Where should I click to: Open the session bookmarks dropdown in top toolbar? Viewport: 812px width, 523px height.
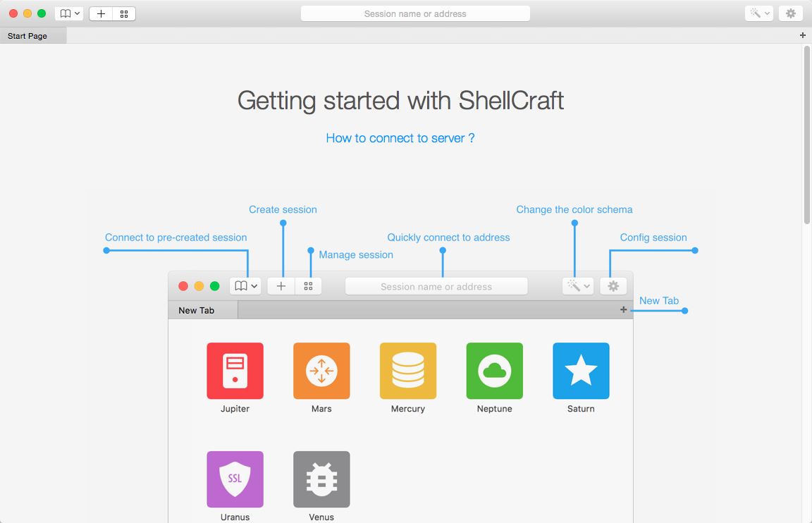pyautogui.click(x=69, y=13)
